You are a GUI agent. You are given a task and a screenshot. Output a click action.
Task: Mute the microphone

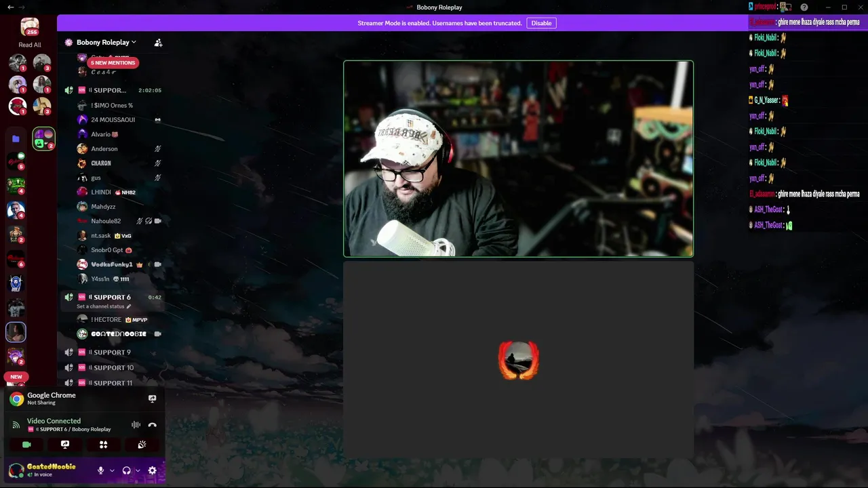(x=100, y=470)
